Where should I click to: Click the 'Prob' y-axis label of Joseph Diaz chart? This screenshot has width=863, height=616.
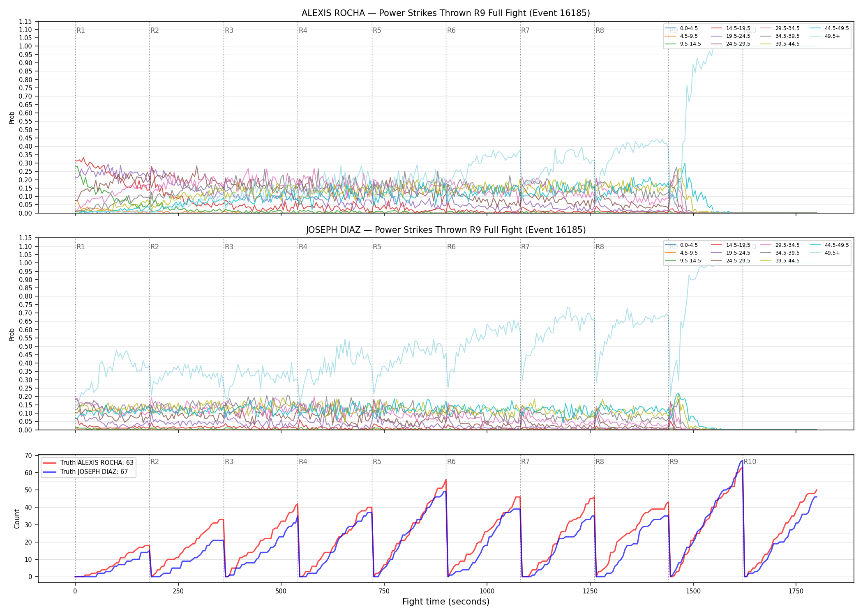point(12,334)
